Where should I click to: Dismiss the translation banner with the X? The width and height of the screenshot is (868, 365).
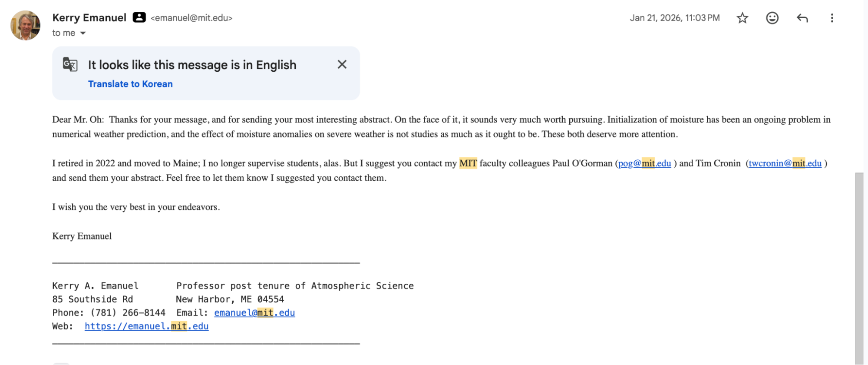tap(342, 64)
